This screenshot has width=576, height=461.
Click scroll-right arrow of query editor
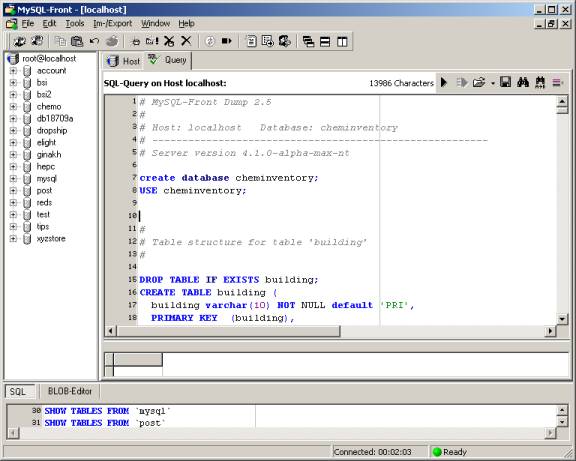click(550, 331)
